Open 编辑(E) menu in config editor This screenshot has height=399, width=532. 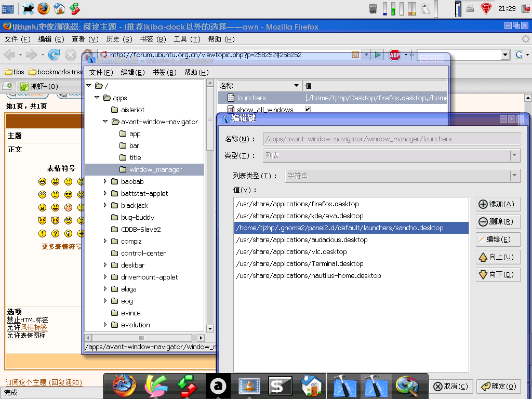pyautogui.click(x=132, y=73)
